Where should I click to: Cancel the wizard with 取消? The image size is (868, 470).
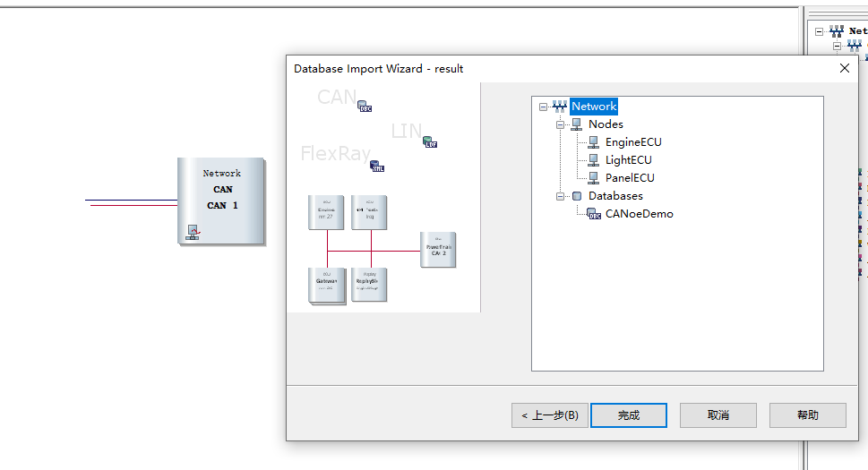[x=718, y=415]
